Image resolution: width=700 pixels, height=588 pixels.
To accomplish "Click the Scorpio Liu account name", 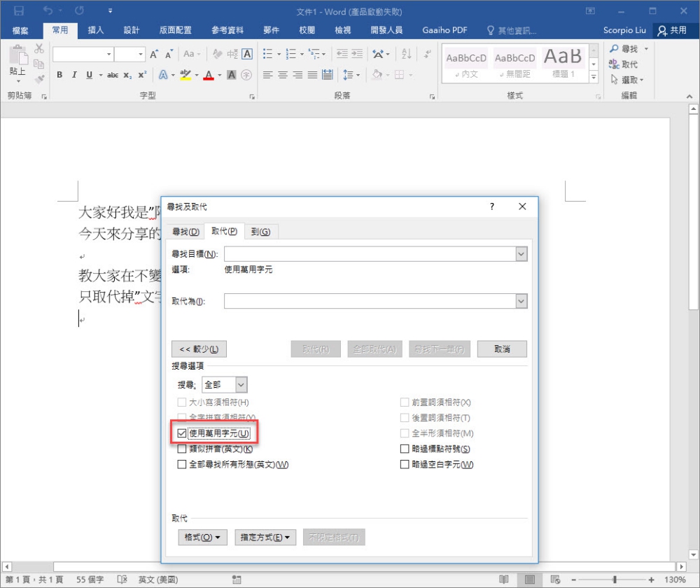I will 624,30.
